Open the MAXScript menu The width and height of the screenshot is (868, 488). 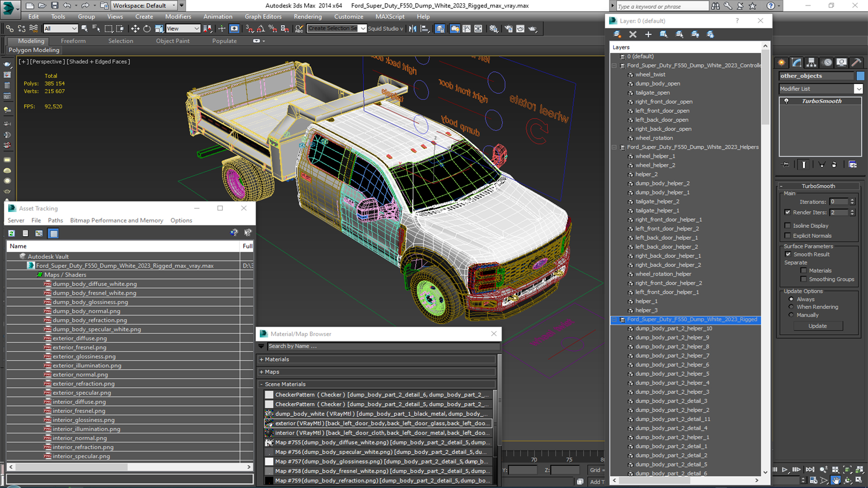[x=390, y=16]
